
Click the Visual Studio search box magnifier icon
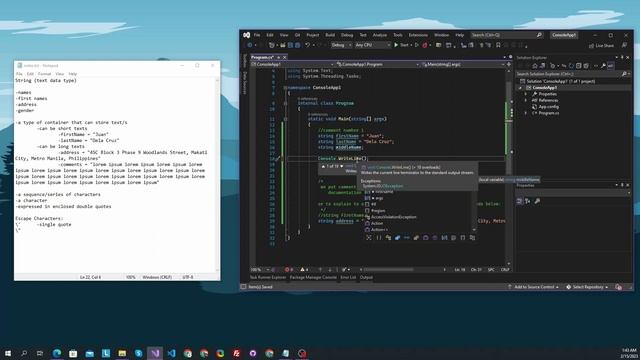pos(539,35)
